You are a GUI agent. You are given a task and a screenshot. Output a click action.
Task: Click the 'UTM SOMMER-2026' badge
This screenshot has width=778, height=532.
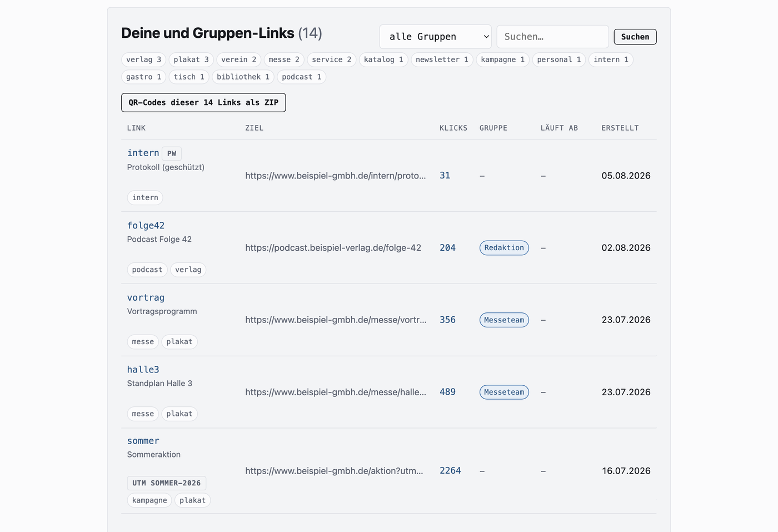167,483
